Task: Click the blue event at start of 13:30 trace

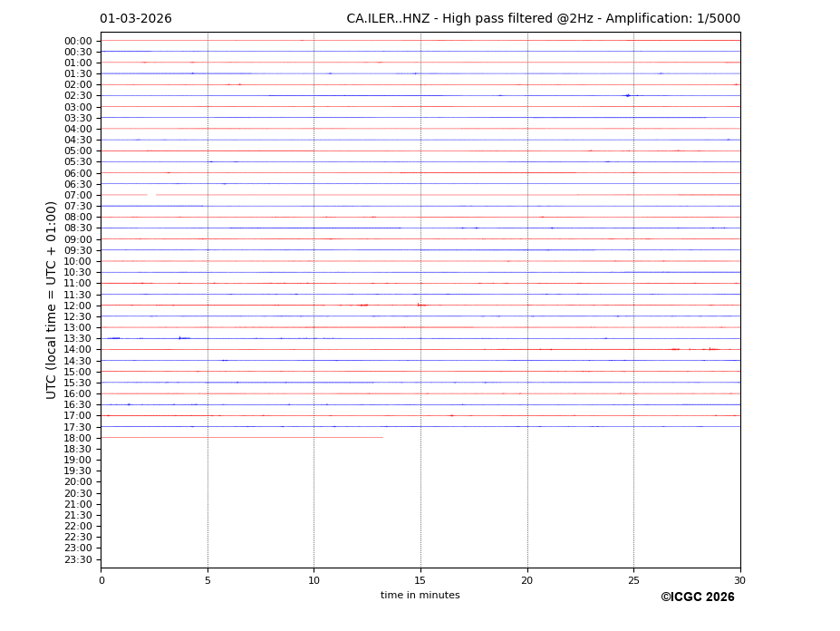Action: pyautogui.click(x=113, y=338)
